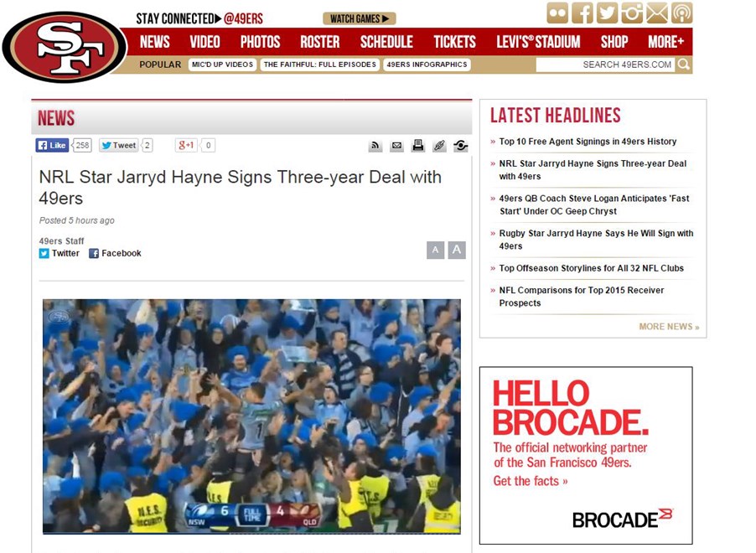This screenshot has width=756, height=553.
Task: Click the article RSS feed icon
Action: pyautogui.click(x=375, y=146)
